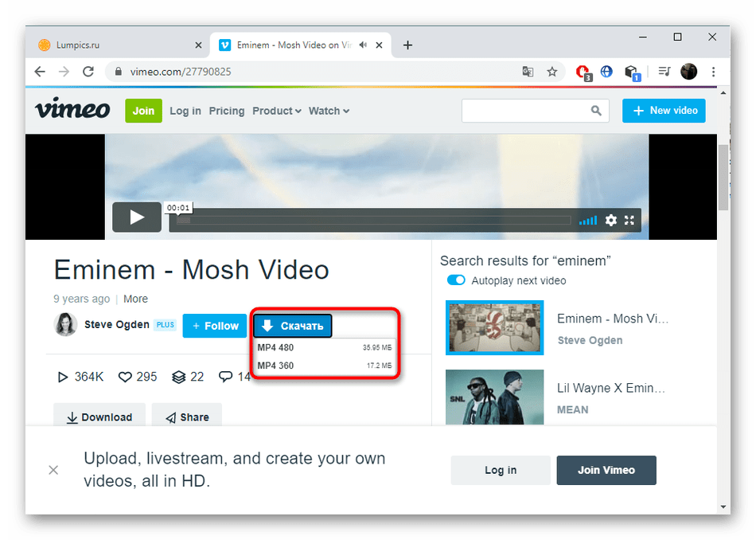756x540 pixels.
Task: Open the Eminem - Mosh Video thumbnail in results
Action: (495, 327)
